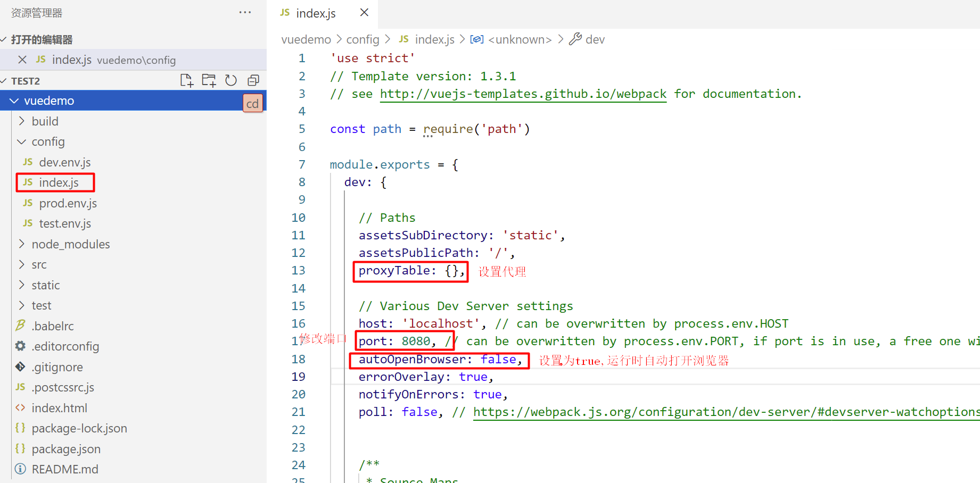Image resolution: width=980 pixels, height=483 pixels.
Task: Refresh the explorer file tree
Action: [231, 80]
